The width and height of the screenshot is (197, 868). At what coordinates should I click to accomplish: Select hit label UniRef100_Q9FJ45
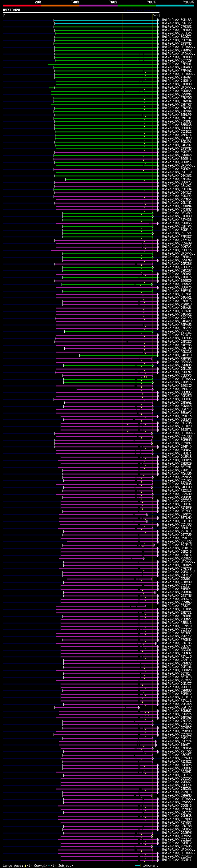tap(177, 704)
